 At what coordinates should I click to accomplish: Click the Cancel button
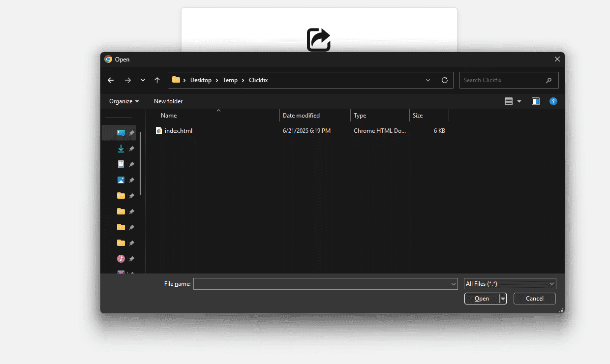click(535, 299)
